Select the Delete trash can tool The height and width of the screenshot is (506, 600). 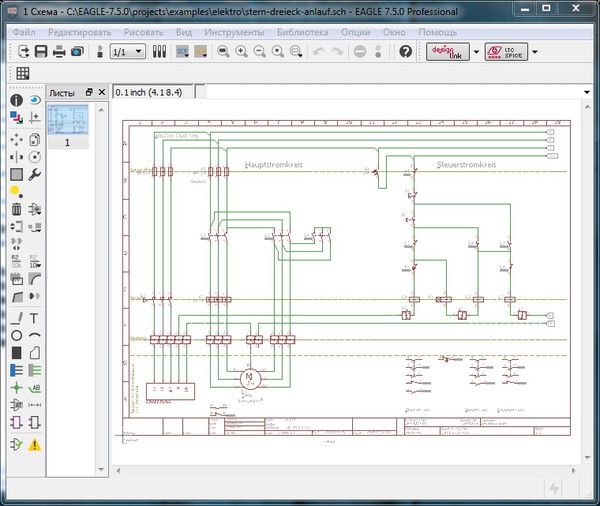(x=16, y=209)
